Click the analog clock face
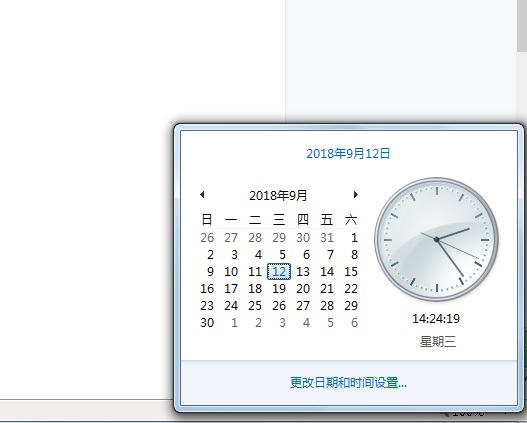 pos(436,239)
